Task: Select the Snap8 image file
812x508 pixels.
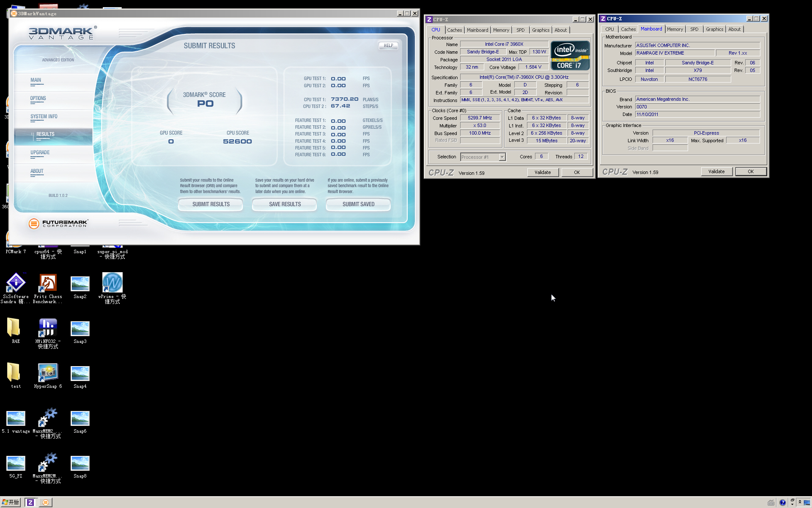Action: click(80, 467)
